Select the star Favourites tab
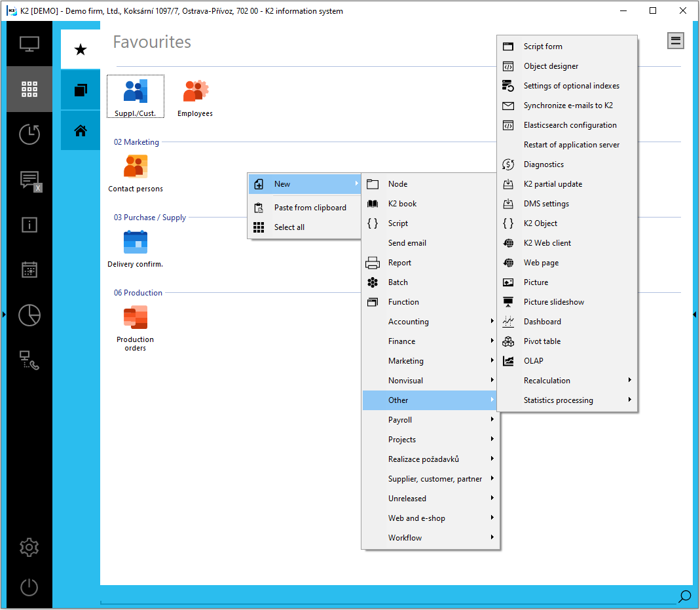Screen dimensions: 700x610 pos(81,49)
